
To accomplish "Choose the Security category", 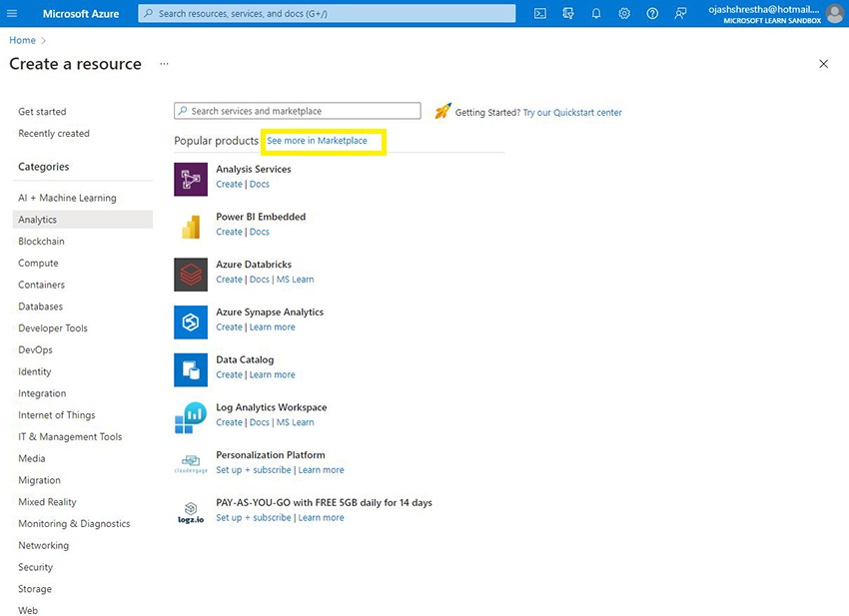I will click(36, 567).
